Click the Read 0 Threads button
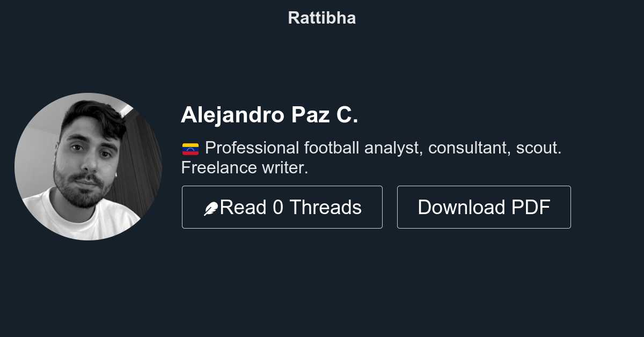The width and height of the screenshot is (644, 337). coord(282,207)
